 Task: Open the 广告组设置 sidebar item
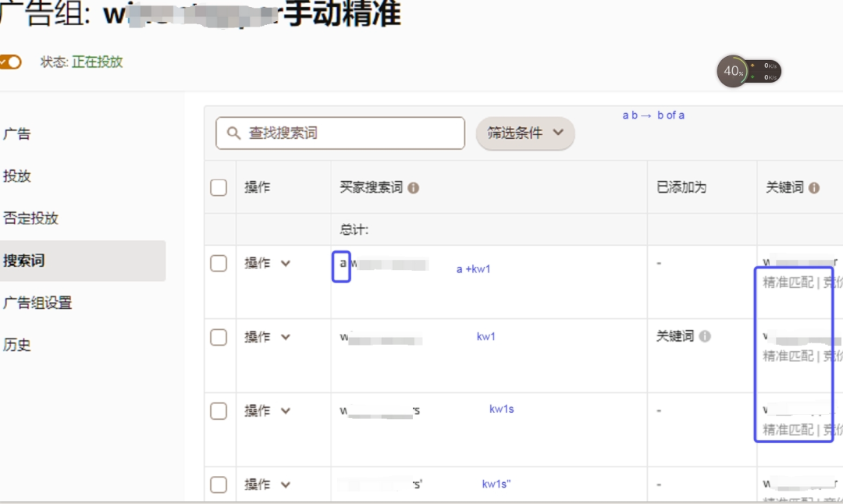coord(37,303)
